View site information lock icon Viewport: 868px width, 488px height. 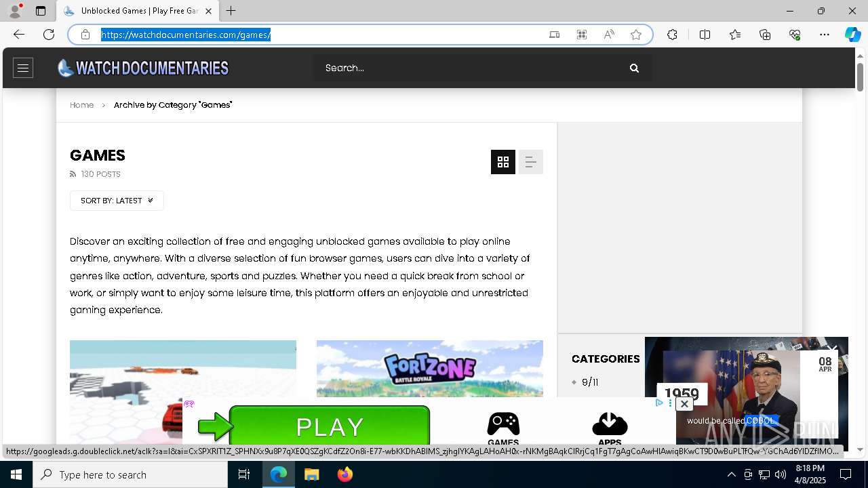point(85,35)
